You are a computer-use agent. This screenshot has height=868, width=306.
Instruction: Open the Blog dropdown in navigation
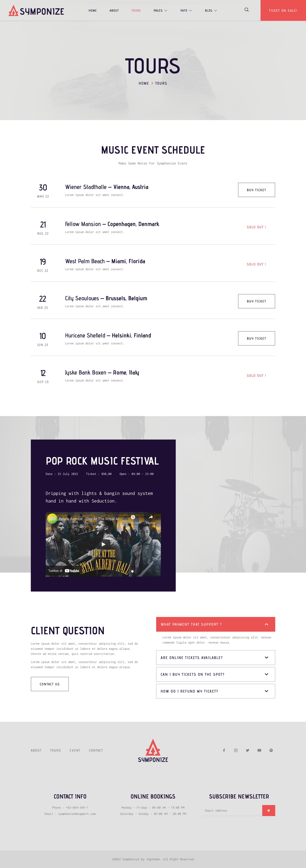pos(211,10)
